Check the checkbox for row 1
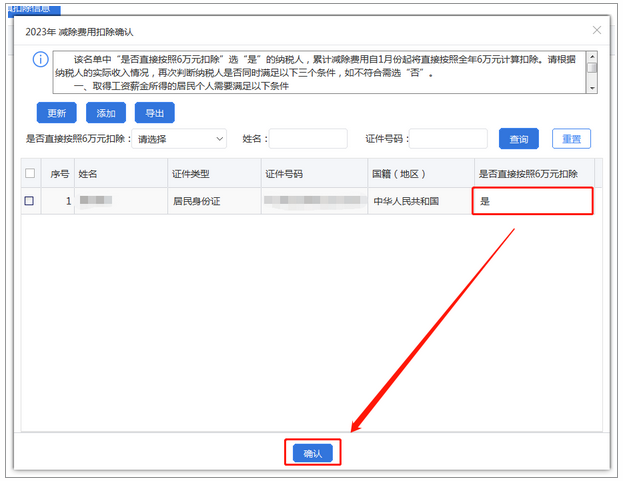The width and height of the screenshot is (623, 481). click(x=29, y=201)
